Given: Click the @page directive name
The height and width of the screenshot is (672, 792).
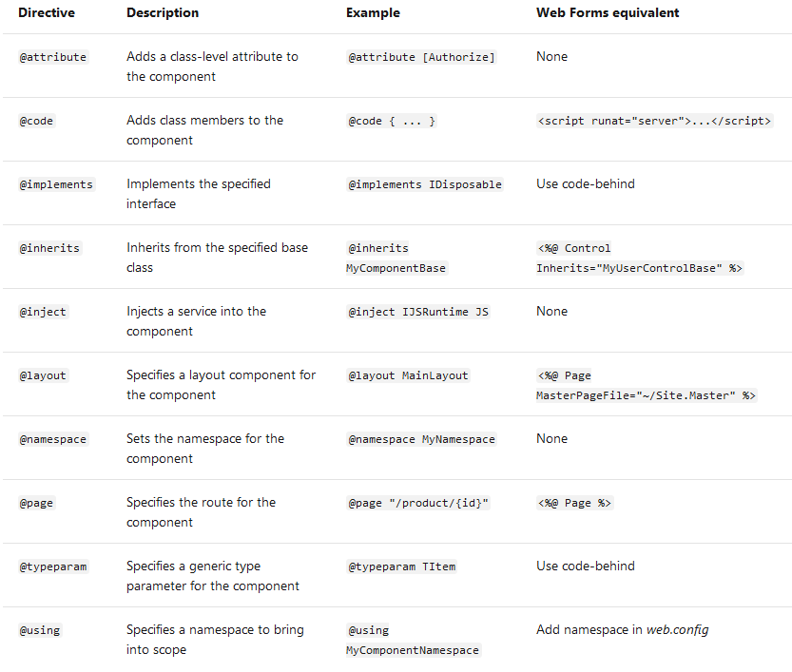Looking at the screenshot, I should click(37, 503).
